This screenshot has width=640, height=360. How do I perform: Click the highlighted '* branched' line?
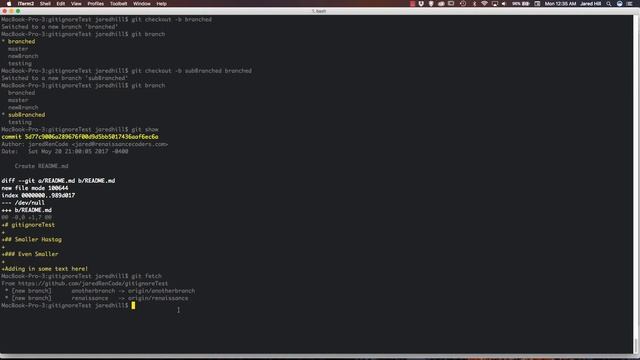pyautogui.click(x=18, y=41)
